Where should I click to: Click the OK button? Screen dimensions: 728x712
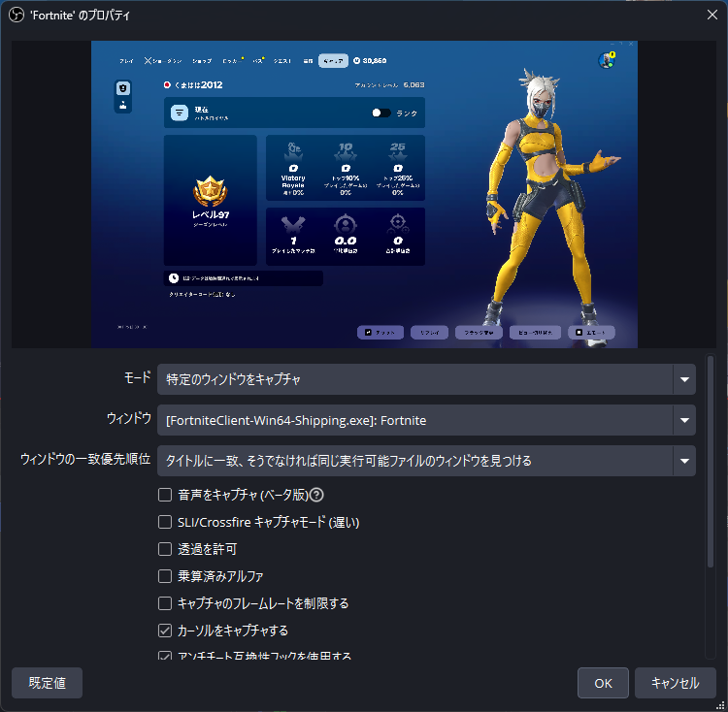[603, 683]
